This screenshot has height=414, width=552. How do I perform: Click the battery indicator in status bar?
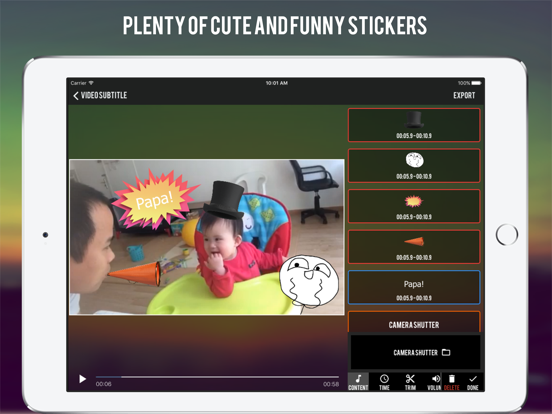pyautogui.click(x=476, y=83)
